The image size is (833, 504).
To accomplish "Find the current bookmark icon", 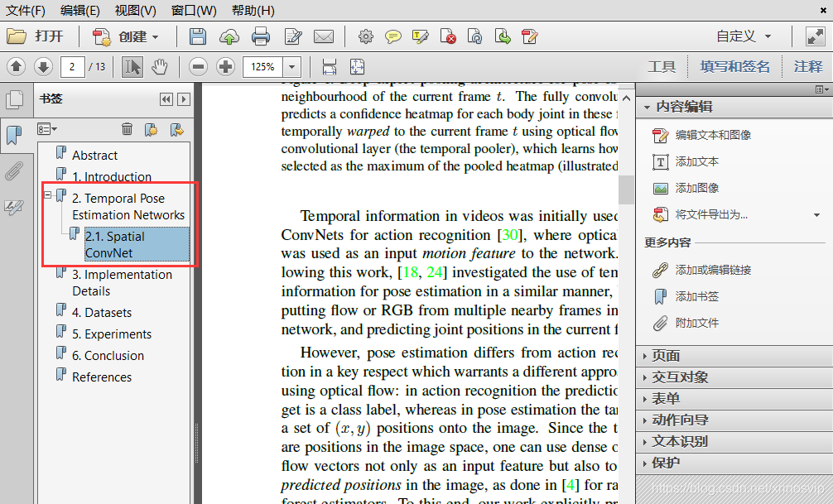I will click(177, 129).
